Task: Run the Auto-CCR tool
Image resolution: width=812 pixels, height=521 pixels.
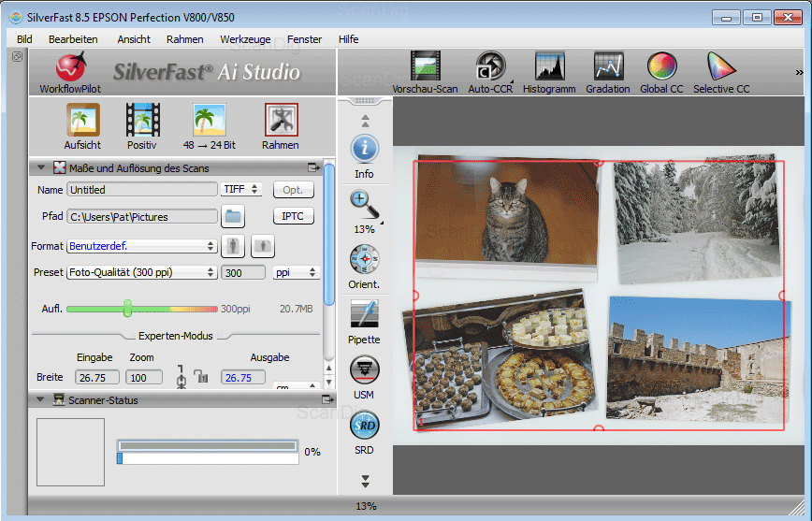Action: pyautogui.click(x=490, y=66)
